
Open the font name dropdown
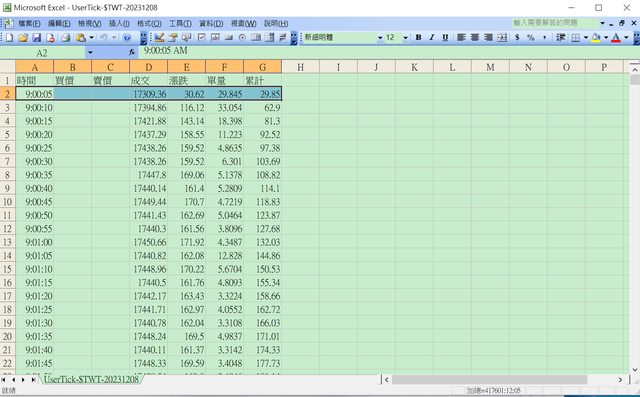[380, 38]
